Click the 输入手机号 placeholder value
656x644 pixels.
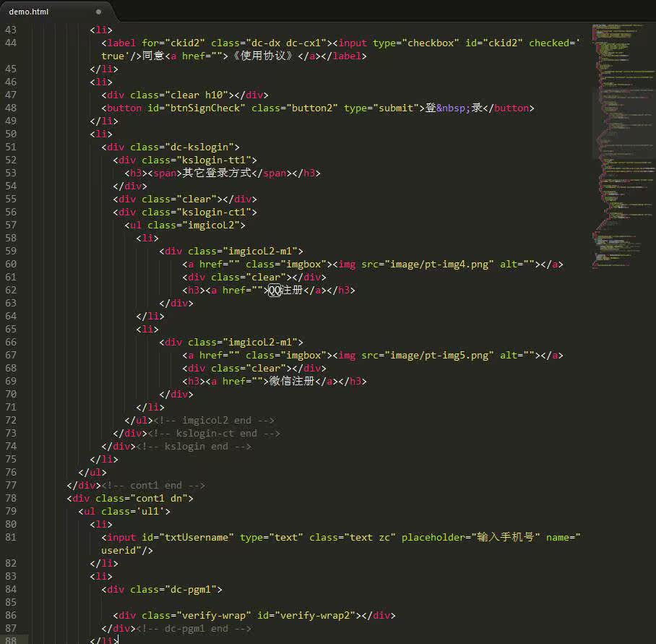506,537
